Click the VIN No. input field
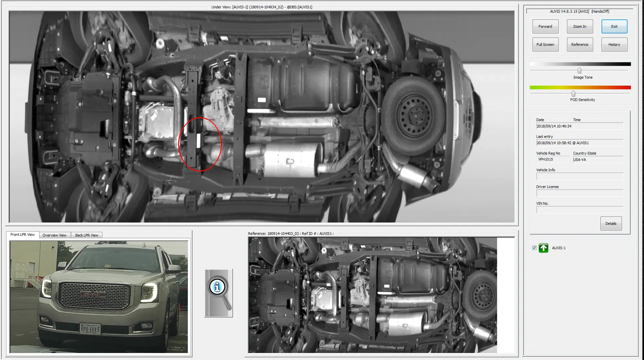644x360 pixels. (x=579, y=210)
